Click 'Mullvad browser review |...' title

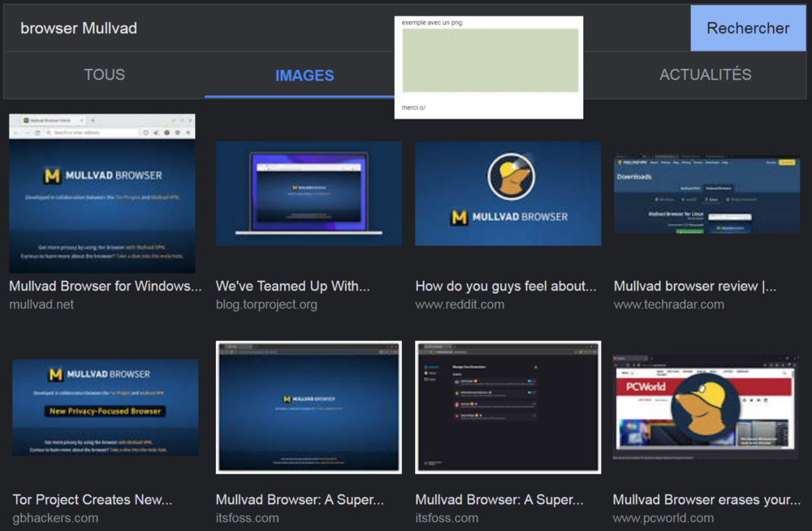point(695,286)
